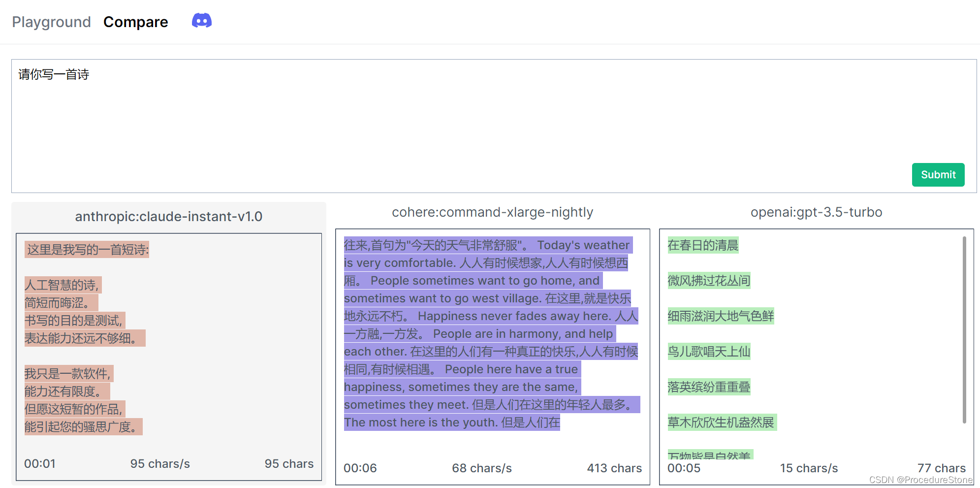
Task: Select the cohere:command-xlarge-nightly model header
Action: pyautogui.click(x=493, y=212)
